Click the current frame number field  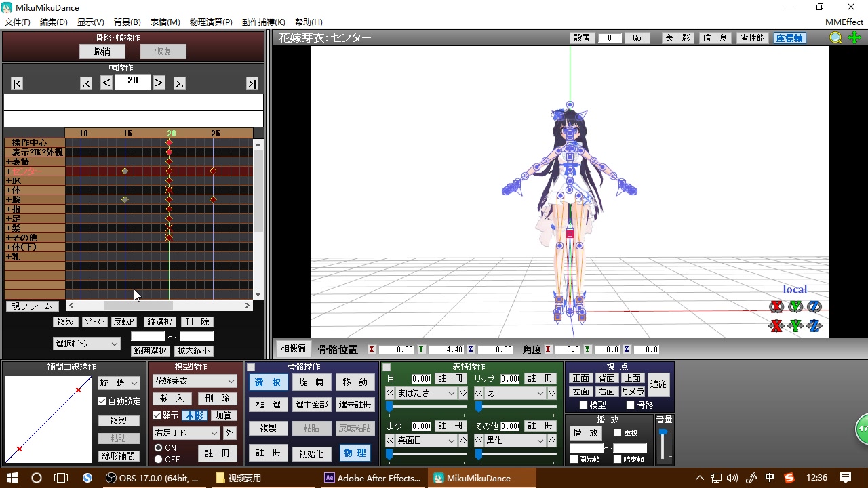[133, 82]
